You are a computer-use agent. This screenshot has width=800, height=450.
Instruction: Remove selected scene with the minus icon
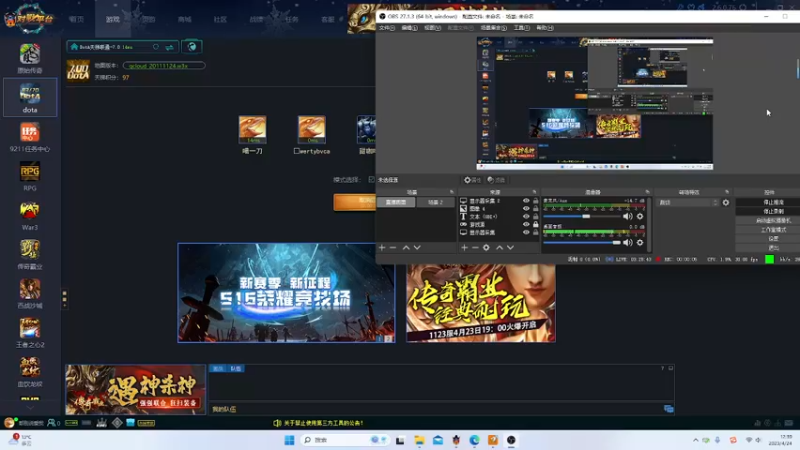point(393,247)
